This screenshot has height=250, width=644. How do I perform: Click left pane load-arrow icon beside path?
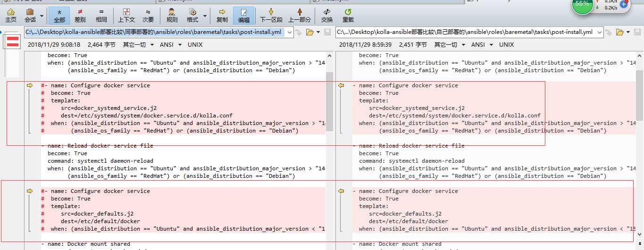point(299,32)
